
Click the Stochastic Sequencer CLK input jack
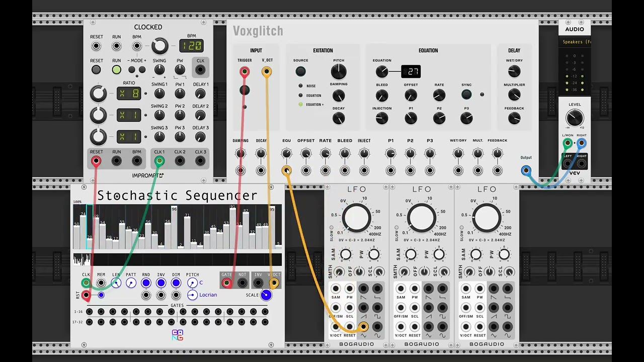pos(86,283)
